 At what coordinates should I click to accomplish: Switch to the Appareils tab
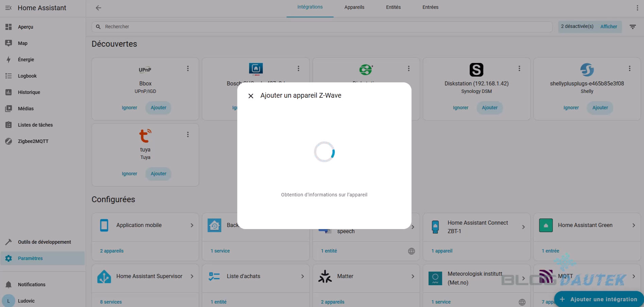(x=354, y=7)
